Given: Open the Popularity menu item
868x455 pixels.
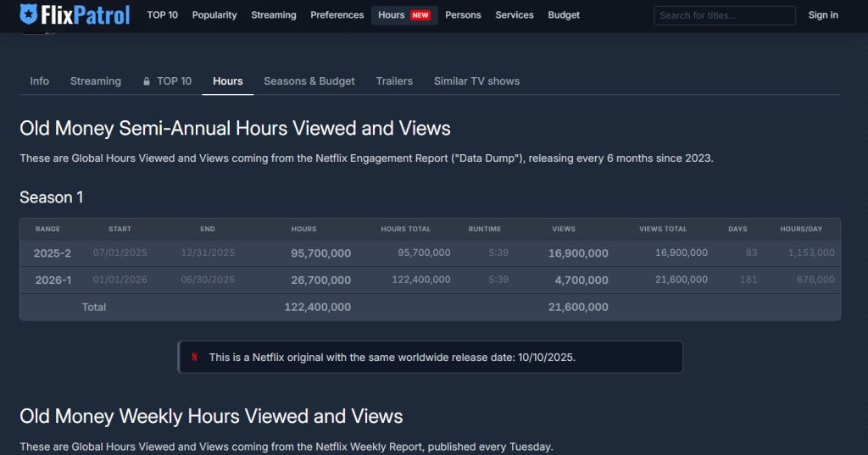Looking at the screenshot, I should [214, 15].
